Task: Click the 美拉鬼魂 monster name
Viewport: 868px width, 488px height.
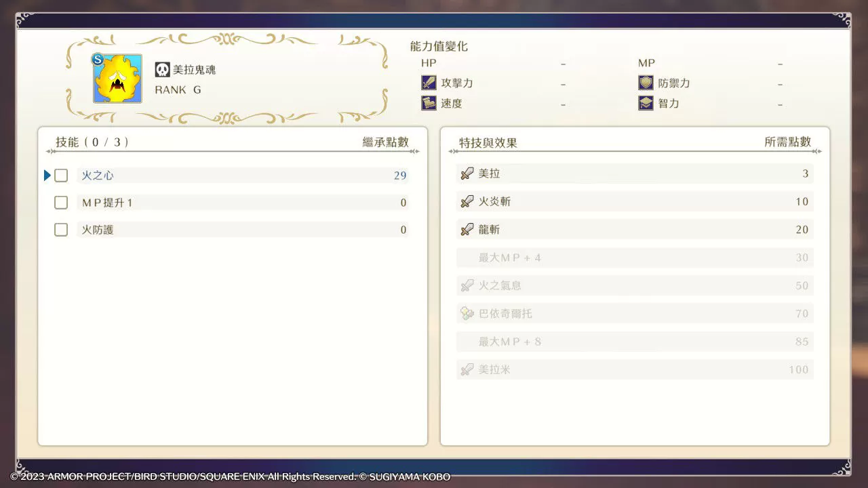Action: (x=195, y=70)
